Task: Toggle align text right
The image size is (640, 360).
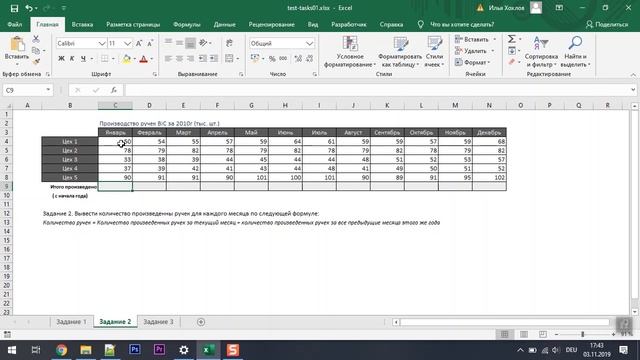Action: tap(190, 59)
